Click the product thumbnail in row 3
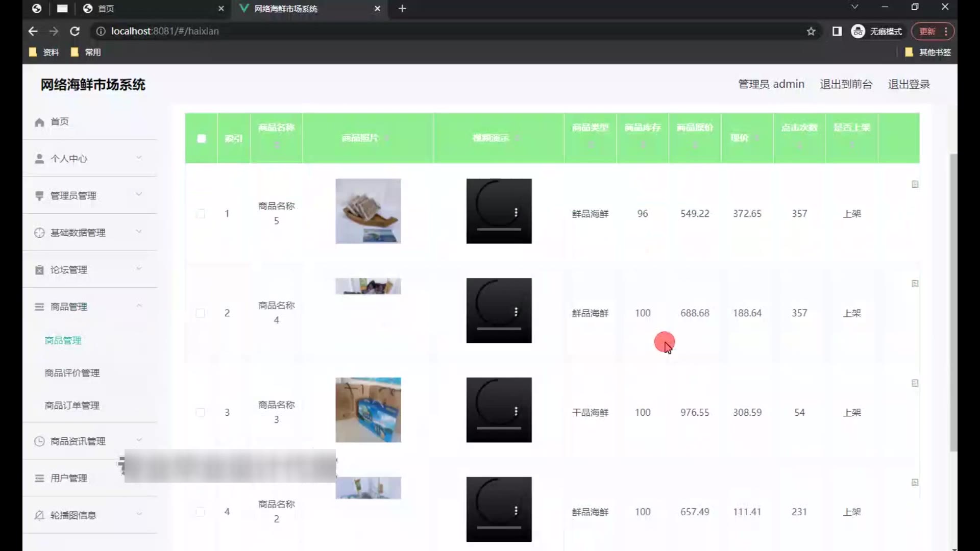The height and width of the screenshot is (551, 980). click(368, 410)
